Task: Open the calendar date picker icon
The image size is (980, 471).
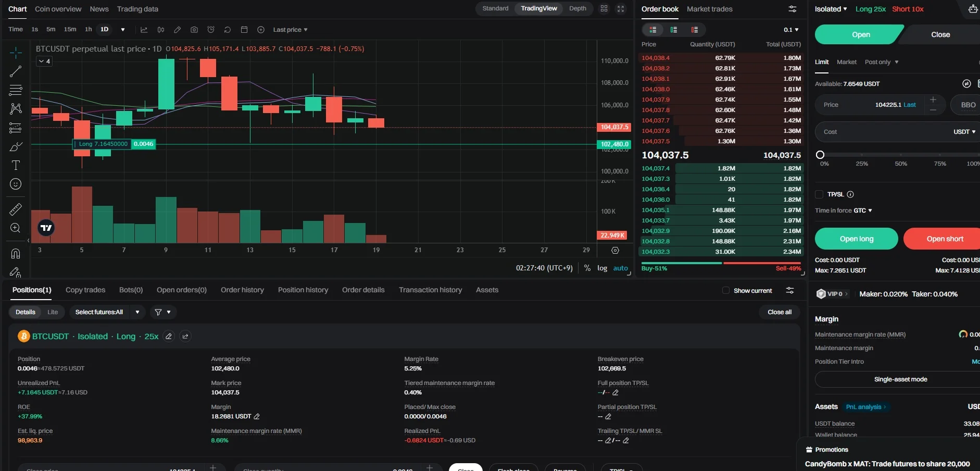Action: pyautogui.click(x=244, y=30)
